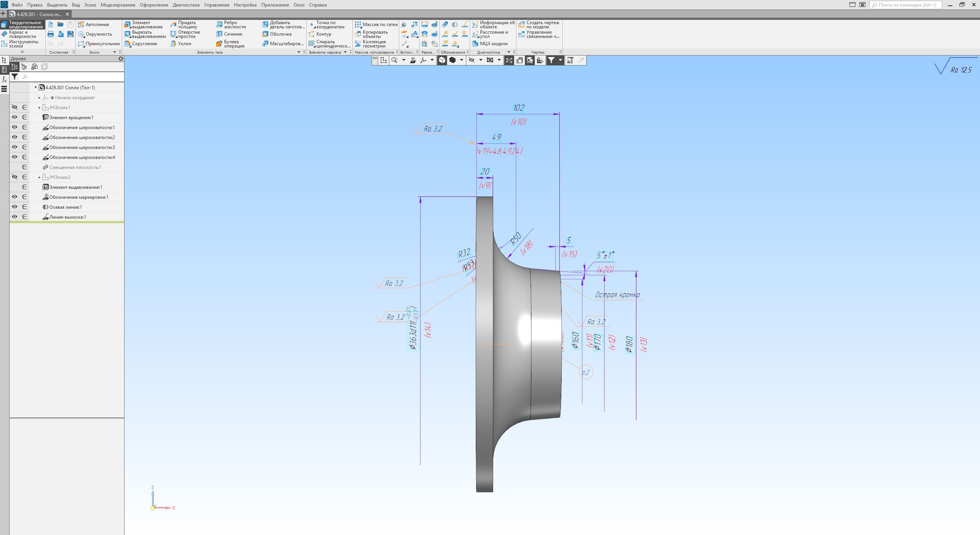
Task: Show hidden Эскиз:2 via eye toggle
Action: (x=15, y=177)
